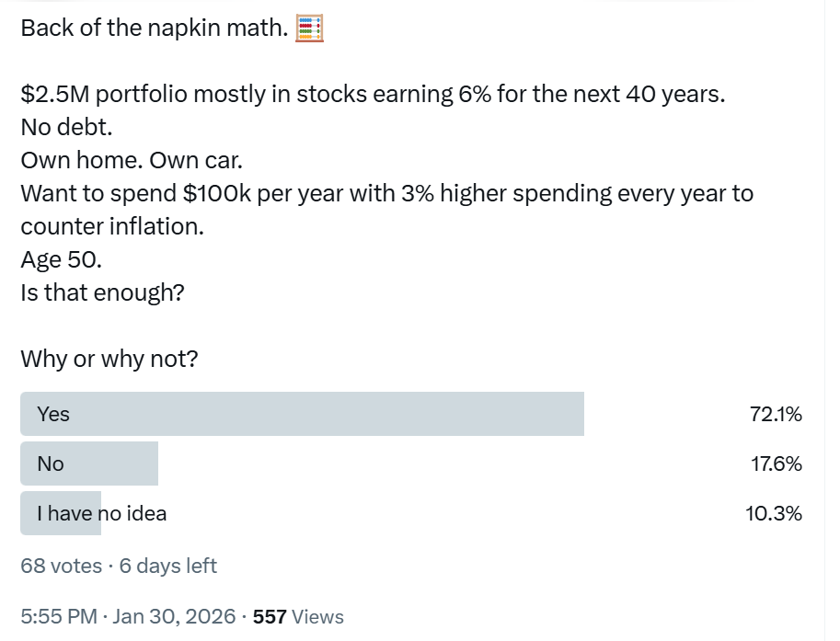Click the Jan 30, 2026 date

pyautogui.click(x=173, y=616)
